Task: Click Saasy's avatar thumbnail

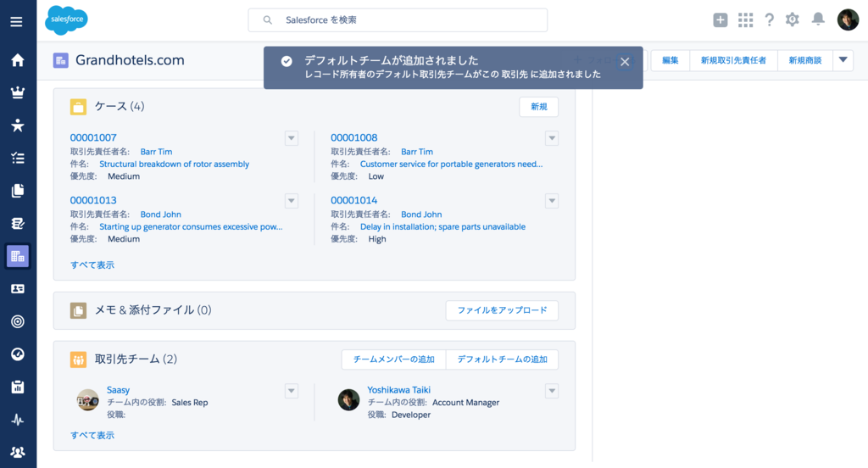Action: pos(87,400)
